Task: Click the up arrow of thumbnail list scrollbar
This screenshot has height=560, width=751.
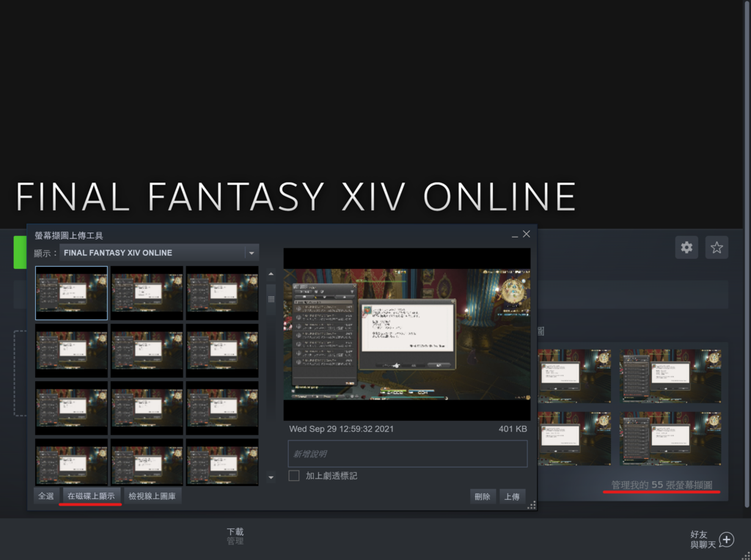Action: tap(271, 274)
